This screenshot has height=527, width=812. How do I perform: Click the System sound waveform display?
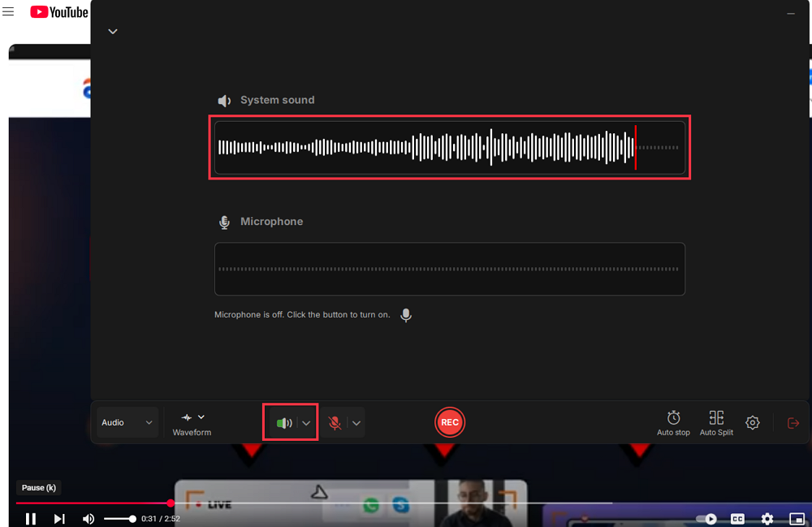coord(450,148)
